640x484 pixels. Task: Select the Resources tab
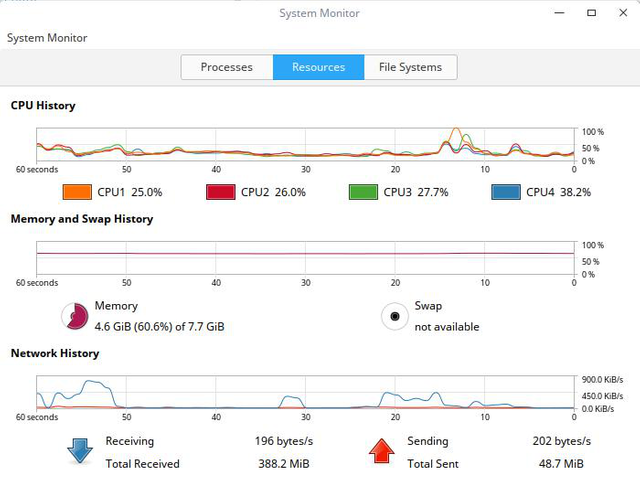pyautogui.click(x=318, y=67)
